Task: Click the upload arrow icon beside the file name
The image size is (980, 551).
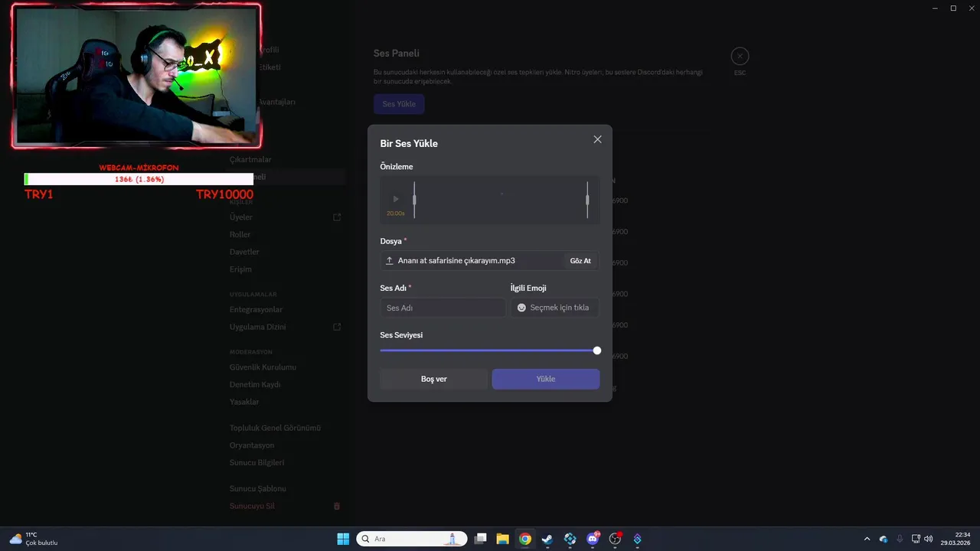Action: point(390,261)
